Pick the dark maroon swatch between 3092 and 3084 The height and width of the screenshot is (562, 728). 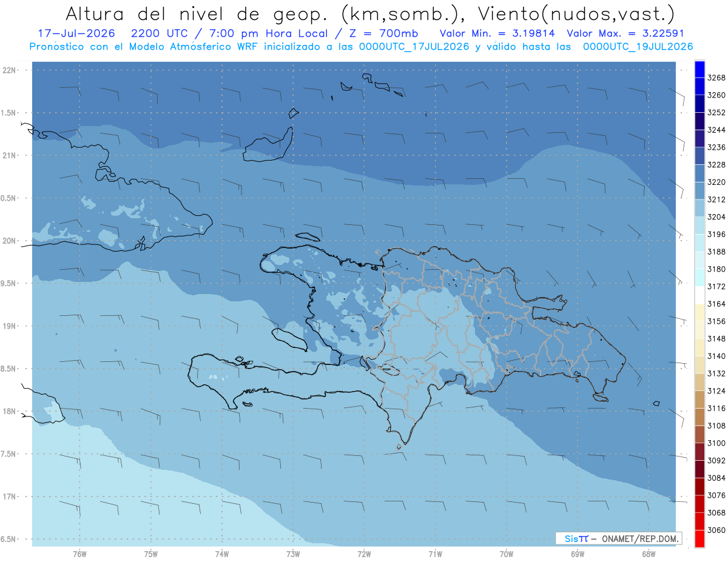coord(699,469)
